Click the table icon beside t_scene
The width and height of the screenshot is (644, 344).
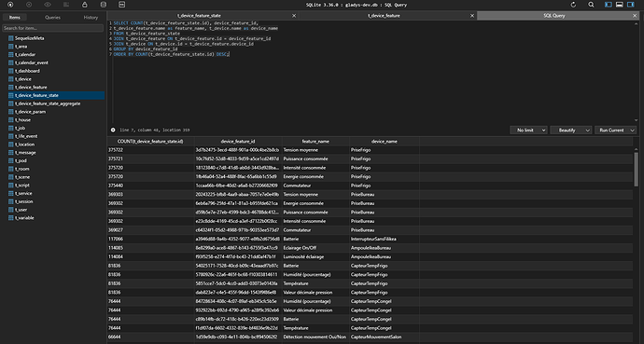click(x=11, y=177)
